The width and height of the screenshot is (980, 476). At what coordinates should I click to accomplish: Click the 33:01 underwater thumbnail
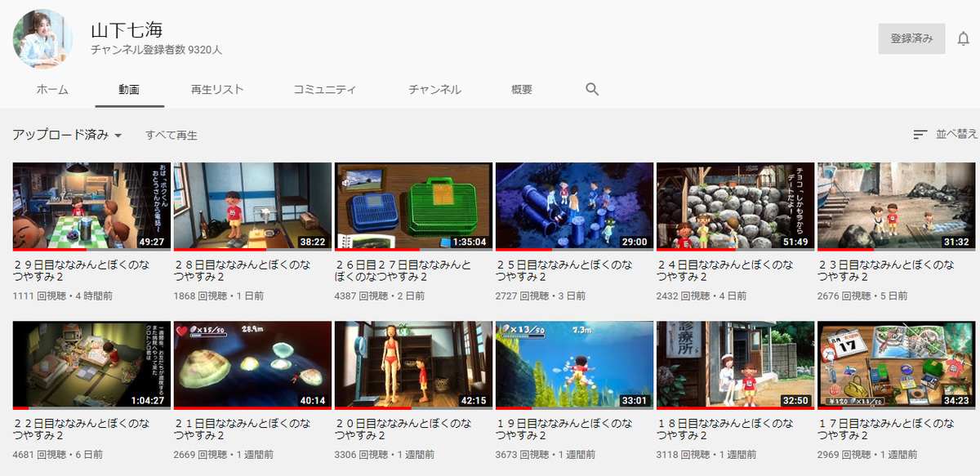(x=574, y=365)
